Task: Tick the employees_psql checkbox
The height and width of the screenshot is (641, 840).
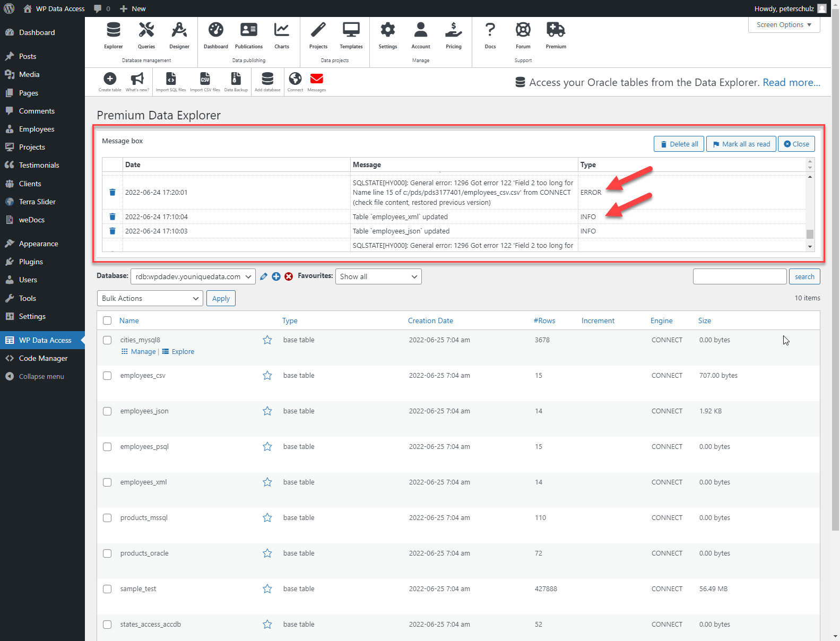Action: [107, 447]
